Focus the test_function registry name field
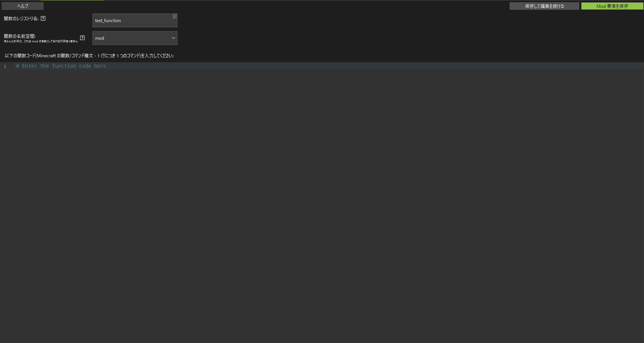 tap(131, 21)
